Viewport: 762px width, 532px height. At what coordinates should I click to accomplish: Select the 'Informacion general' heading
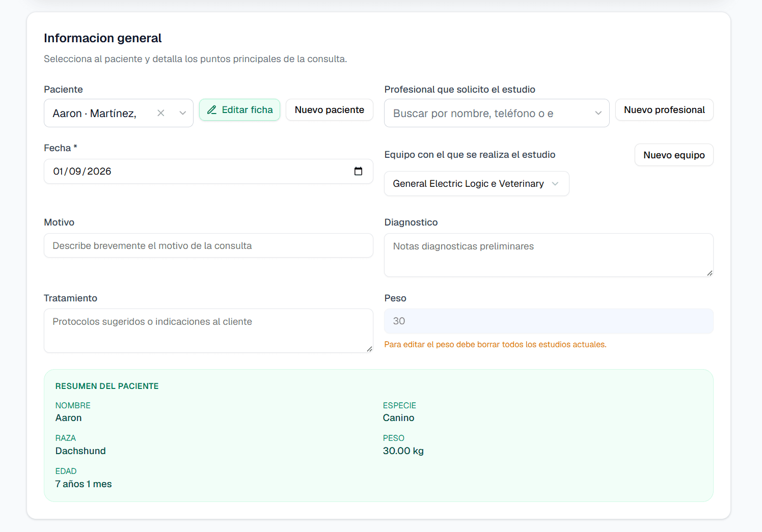(103, 38)
